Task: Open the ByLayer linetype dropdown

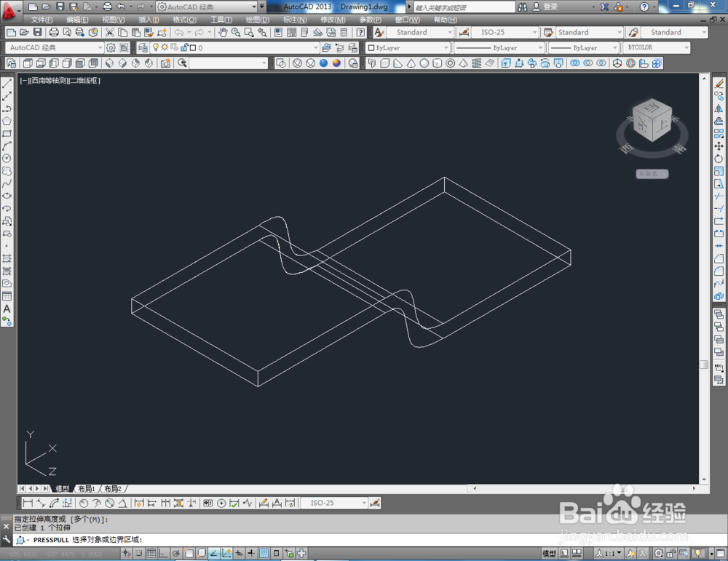Action: [499, 47]
